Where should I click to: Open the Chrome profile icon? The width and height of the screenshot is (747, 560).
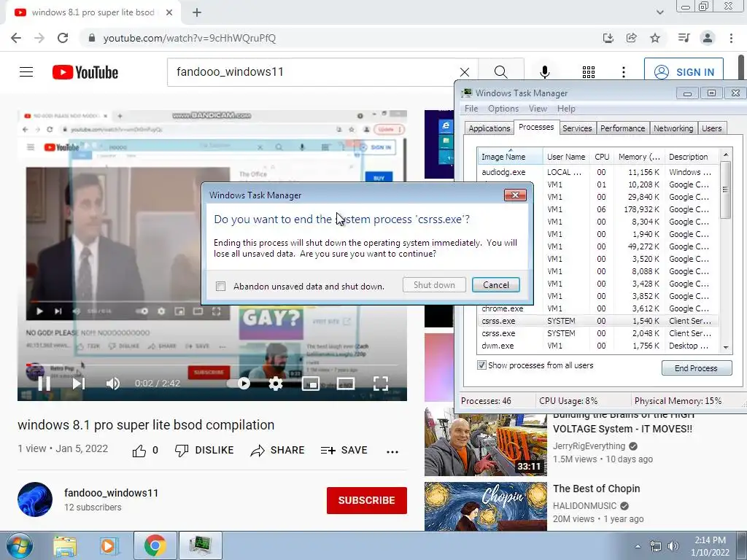coord(708,38)
